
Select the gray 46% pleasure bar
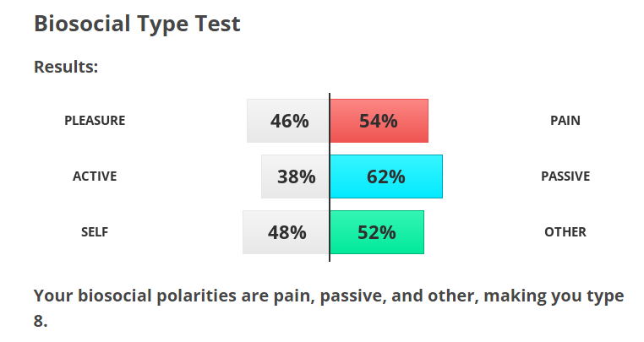click(288, 121)
